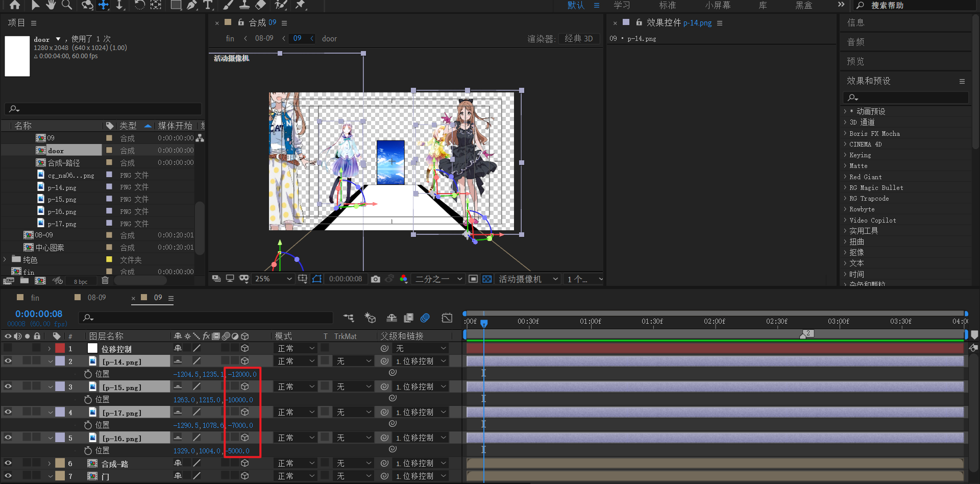Screen dimensions: 980x484
Task: Toggle stopwatch for p-14.png position
Action: click(x=88, y=374)
